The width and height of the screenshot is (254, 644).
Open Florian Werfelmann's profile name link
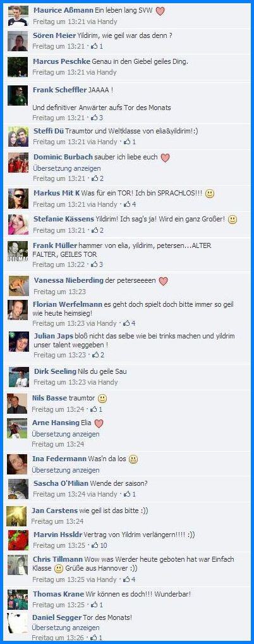tap(68, 304)
